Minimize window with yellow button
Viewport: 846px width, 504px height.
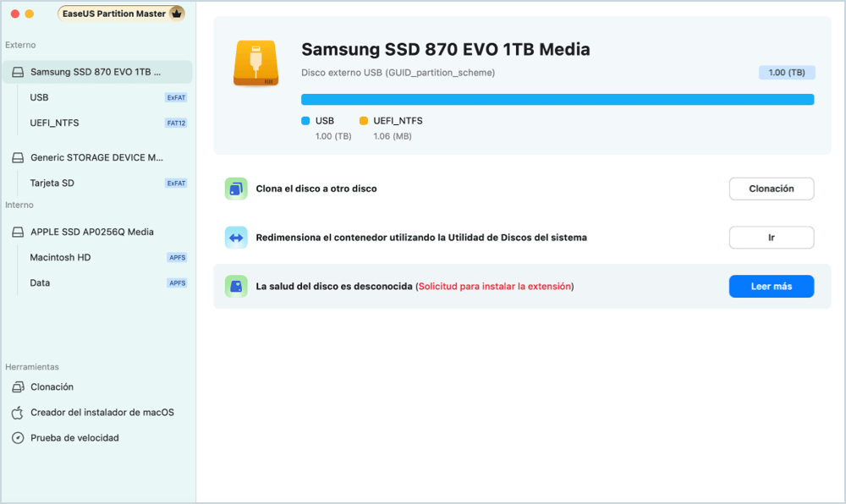[29, 14]
